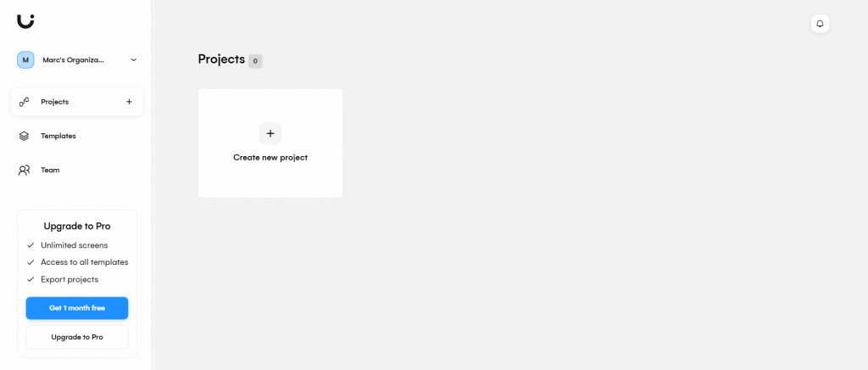
Task: Click the Team people icon
Action: tap(24, 170)
